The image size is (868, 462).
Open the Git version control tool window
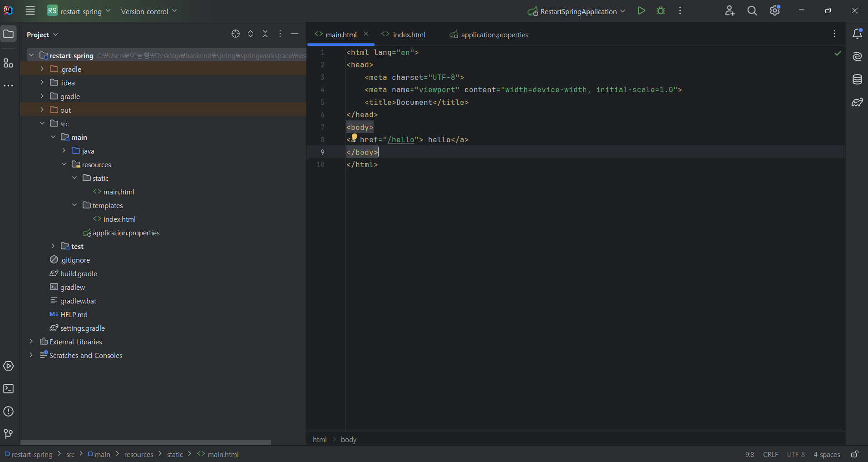tap(9, 434)
